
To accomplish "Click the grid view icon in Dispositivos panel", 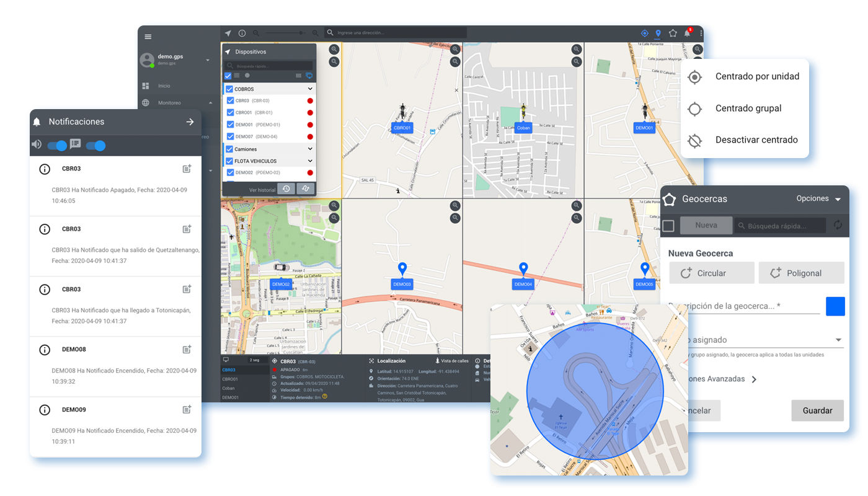I will (299, 76).
